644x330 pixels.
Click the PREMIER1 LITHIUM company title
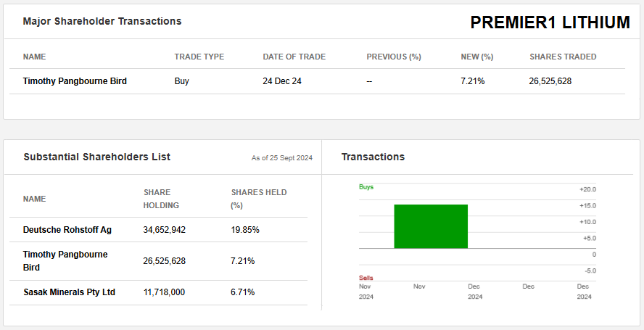(x=550, y=22)
